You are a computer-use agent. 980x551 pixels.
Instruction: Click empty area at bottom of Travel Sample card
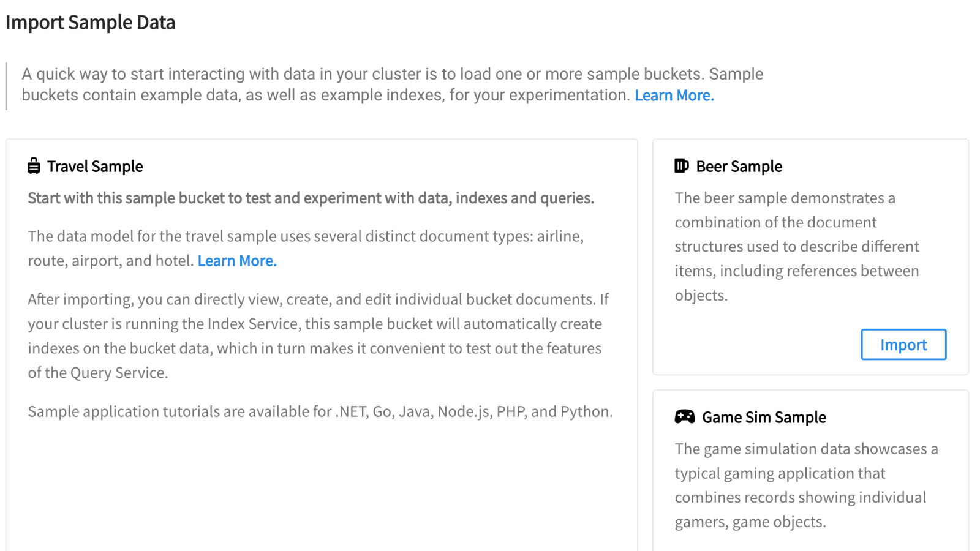point(322,490)
